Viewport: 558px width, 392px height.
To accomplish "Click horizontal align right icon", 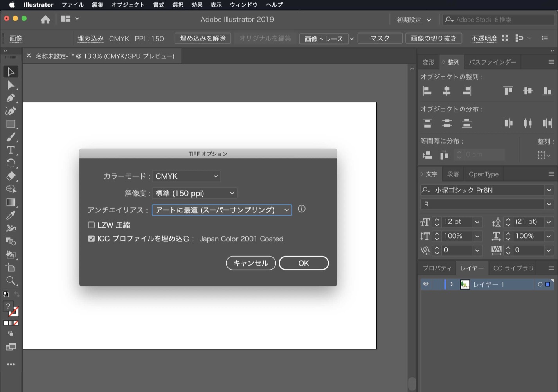I will [466, 91].
